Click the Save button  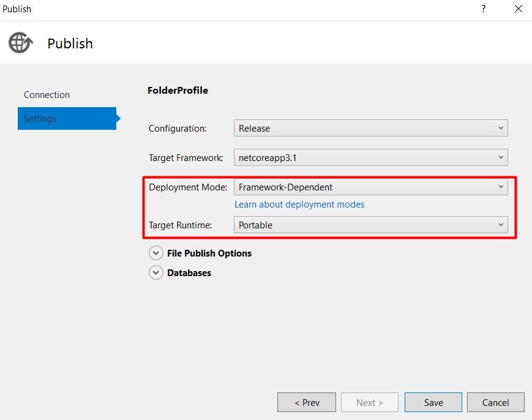pos(433,402)
